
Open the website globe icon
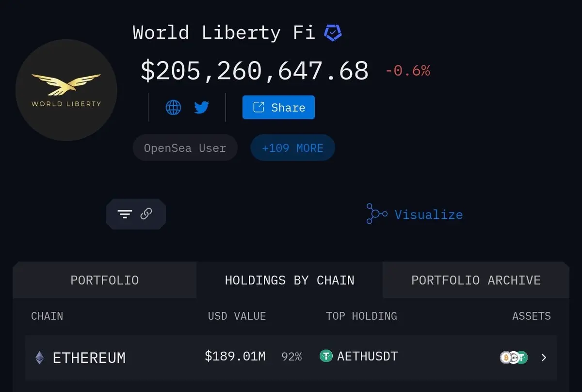[x=173, y=107]
